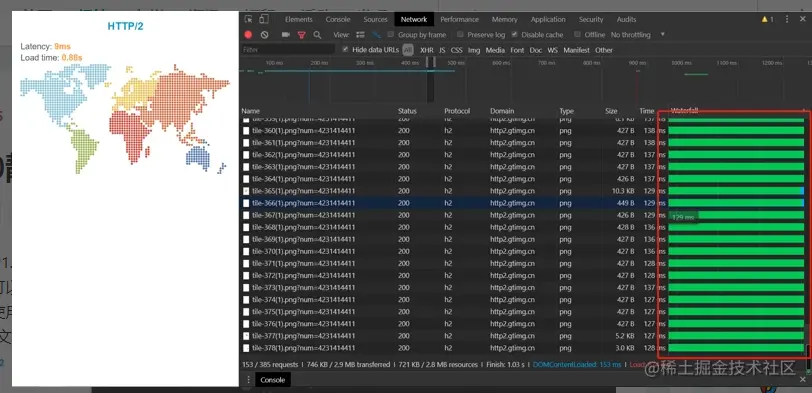Close the console drawer with X
The width and height of the screenshot is (812, 393).
click(x=803, y=380)
